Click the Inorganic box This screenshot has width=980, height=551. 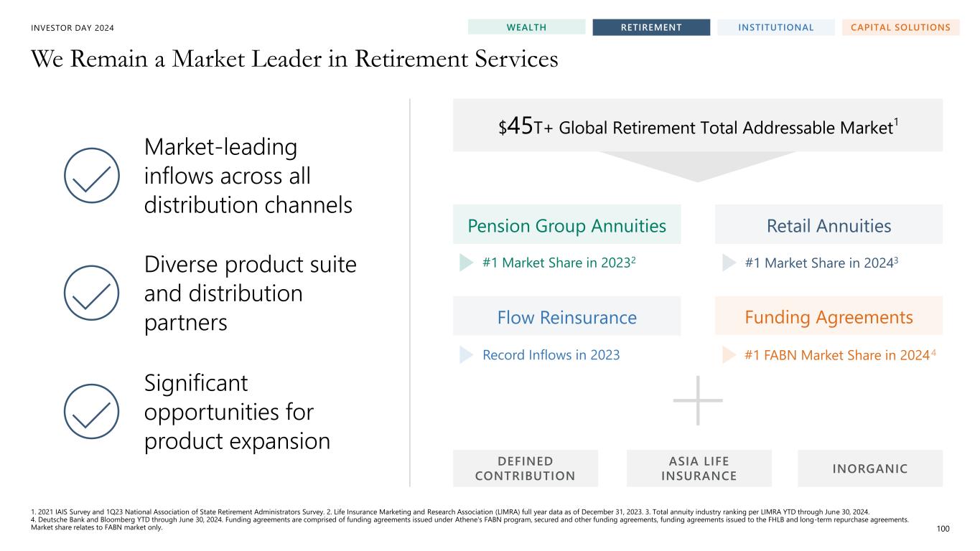coord(870,468)
